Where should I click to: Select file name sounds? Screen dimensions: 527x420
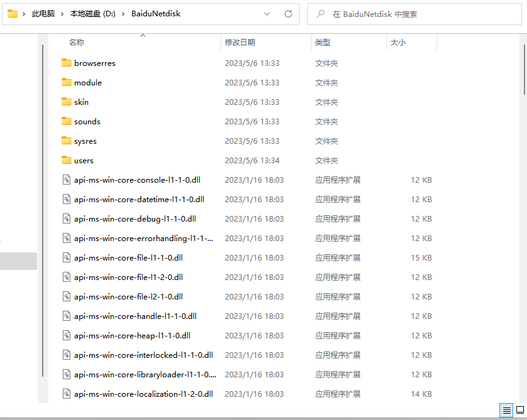click(x=87, y=122)
